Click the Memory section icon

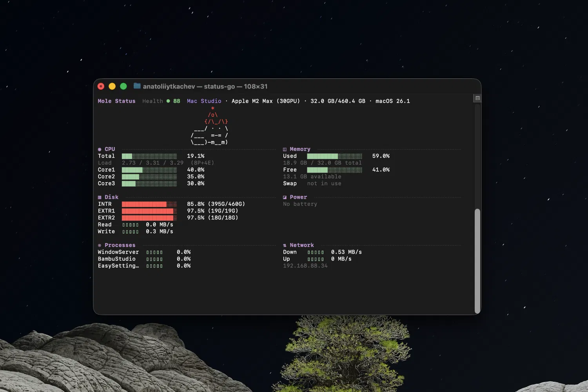point(285,149)
